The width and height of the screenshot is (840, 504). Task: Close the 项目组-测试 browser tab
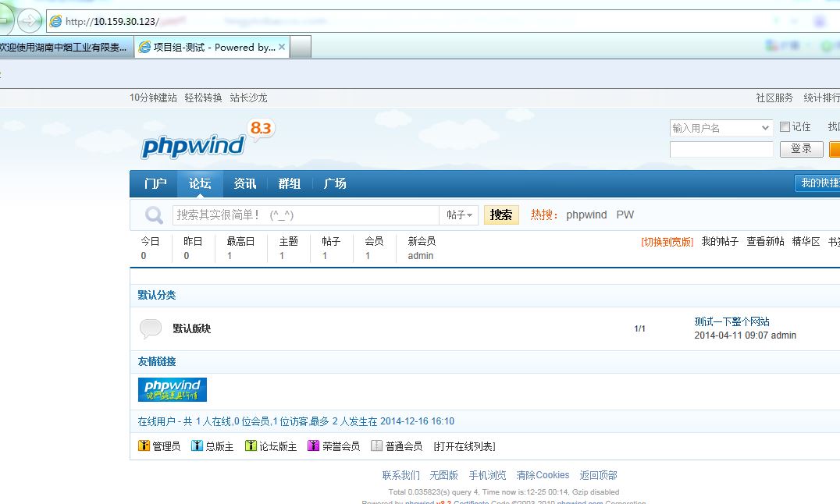[282, 47]
